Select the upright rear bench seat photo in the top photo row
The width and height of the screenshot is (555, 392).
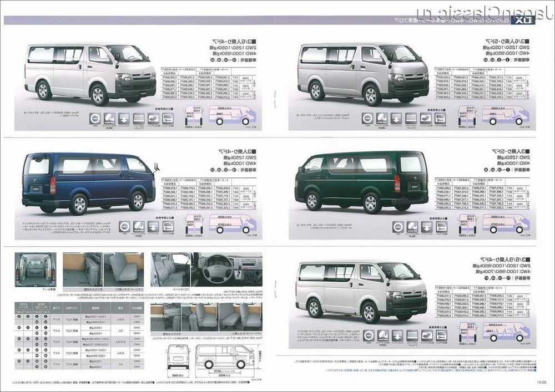124,269
